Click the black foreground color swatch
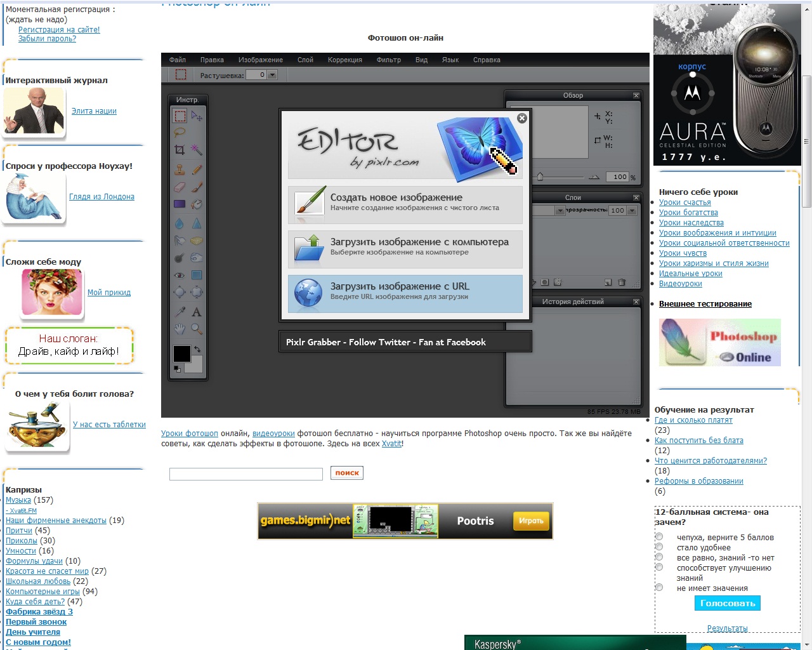 182,354
